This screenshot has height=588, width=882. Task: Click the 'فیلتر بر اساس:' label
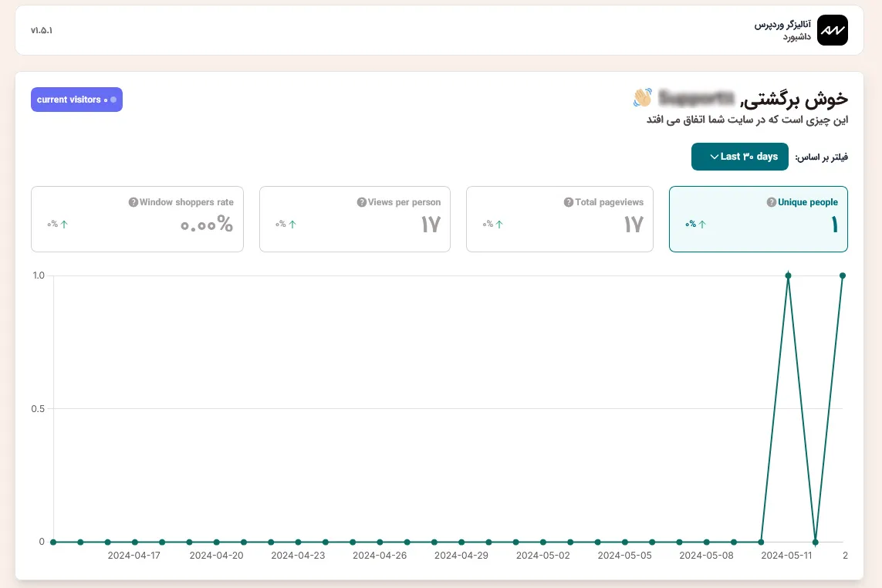tap(821, 157)
